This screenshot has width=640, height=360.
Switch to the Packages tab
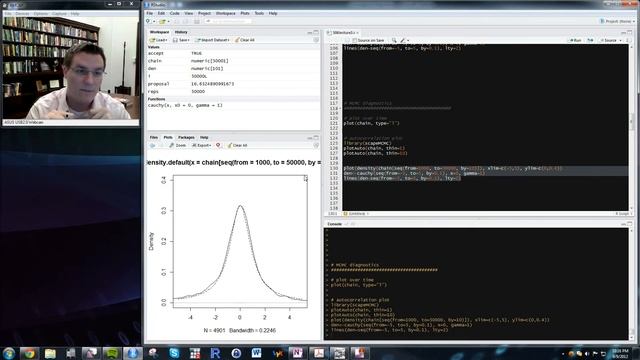(186, 138)
